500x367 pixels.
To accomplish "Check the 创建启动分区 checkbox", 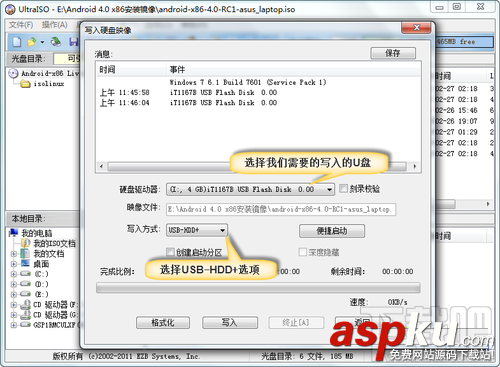I will [x=170, y=252].
